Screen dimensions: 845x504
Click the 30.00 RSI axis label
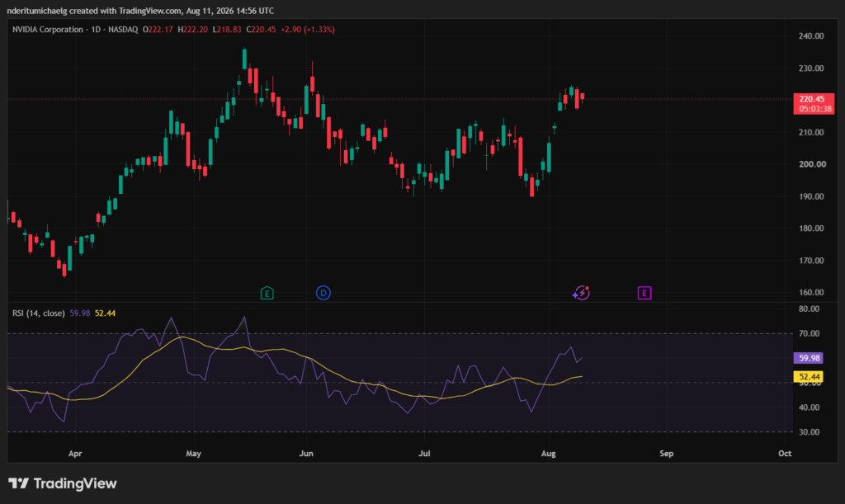tap(809, 432)
